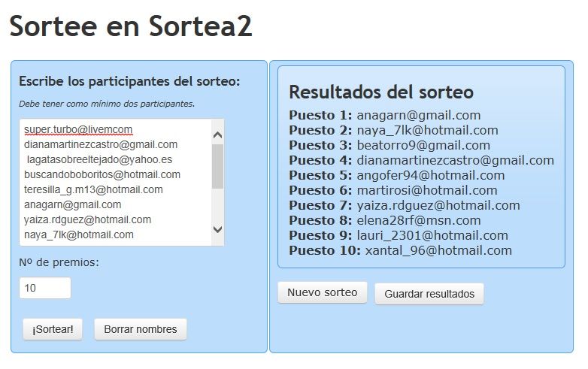Click the Resultados del sorteo heading
Image resolution: width=588 pixels, height=369 pixels.
point(381,92)
